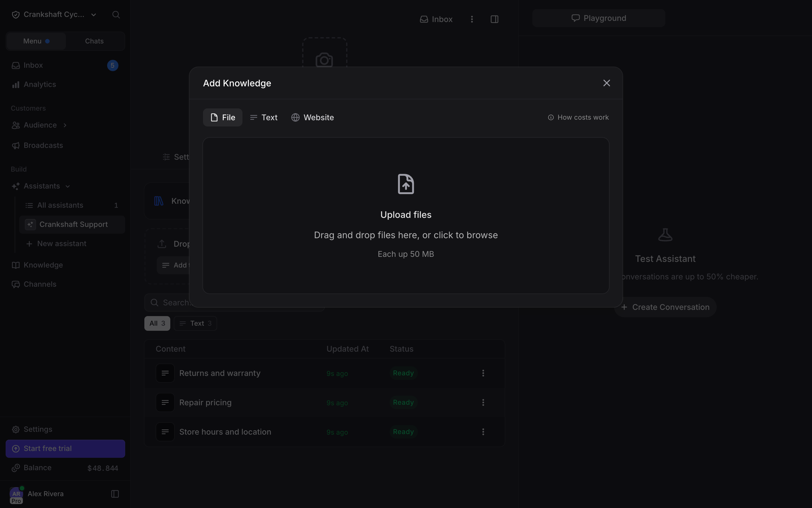Collapse the Assistants section chevron

point(68,186)
